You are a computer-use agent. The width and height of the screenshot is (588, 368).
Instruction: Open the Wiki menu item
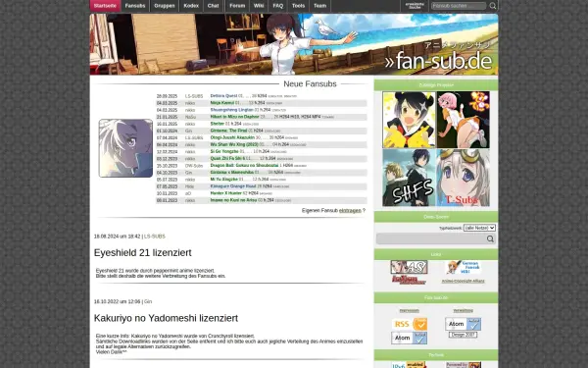point(259,6)
